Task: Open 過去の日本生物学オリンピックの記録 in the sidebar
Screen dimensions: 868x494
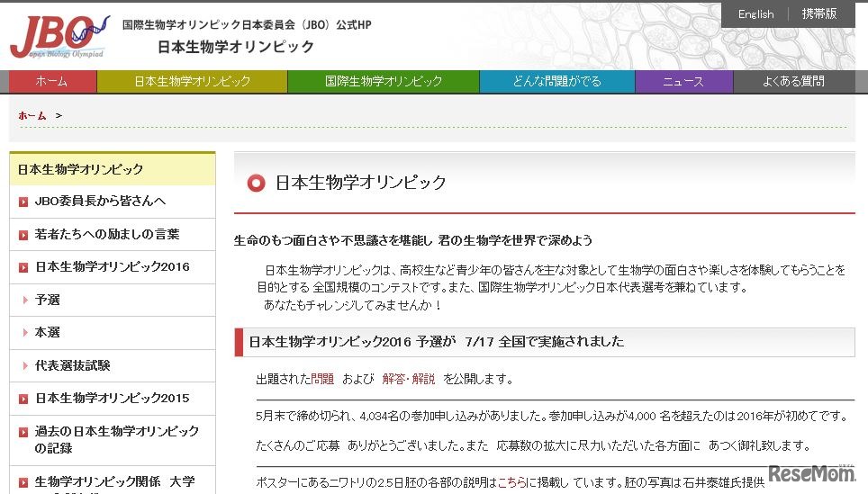Action: tap(116, 439)
